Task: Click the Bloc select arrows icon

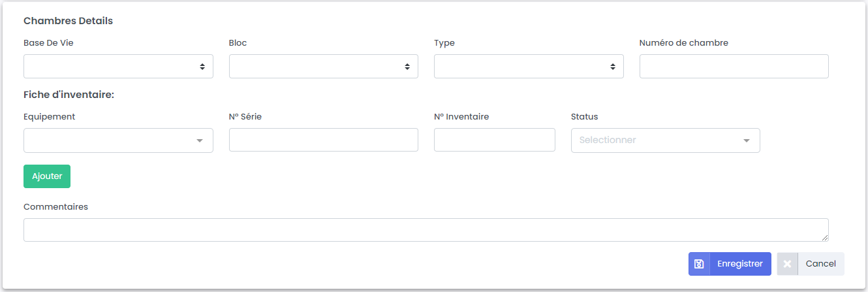Action: point(407,67)
